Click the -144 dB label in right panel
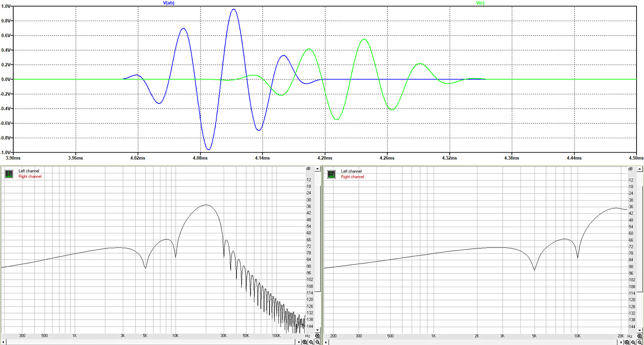644x345 pixels. click(x=632, y=327)
